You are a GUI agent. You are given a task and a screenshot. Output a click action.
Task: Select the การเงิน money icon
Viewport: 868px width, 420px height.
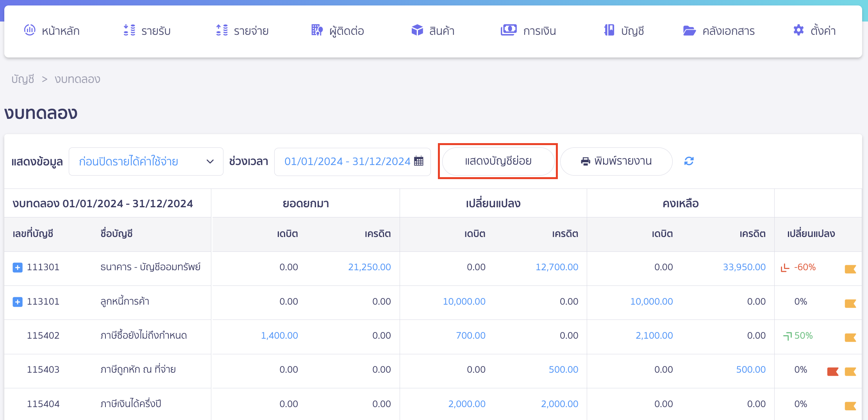(509, 30)
